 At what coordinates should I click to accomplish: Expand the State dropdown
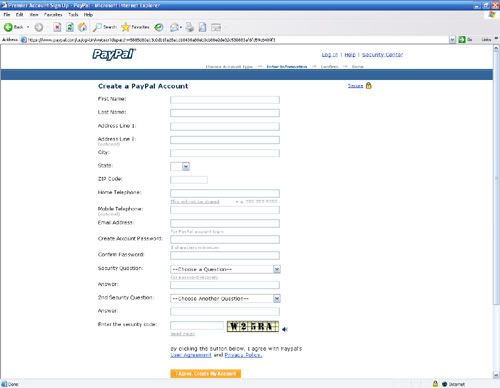(x=186, y=166)
